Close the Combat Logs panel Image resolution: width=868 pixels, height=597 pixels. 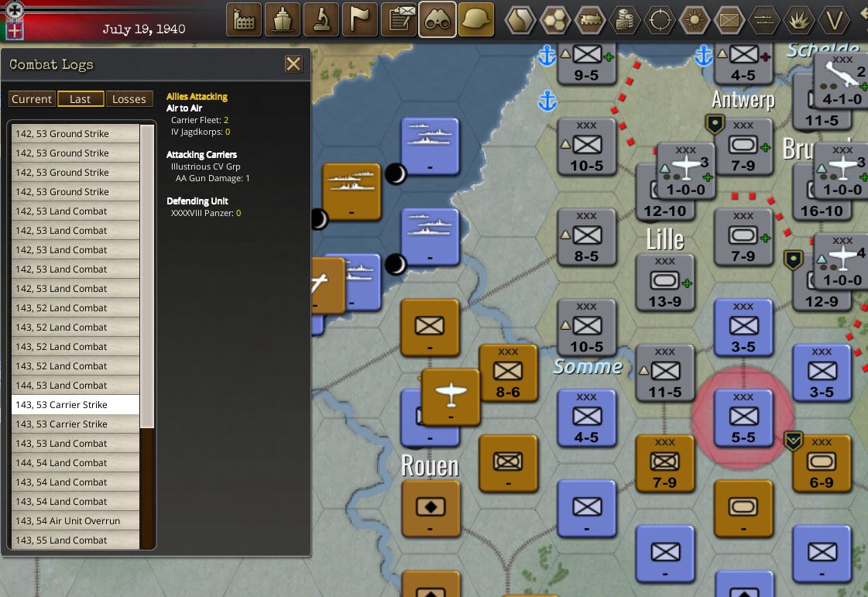[293, 64]
